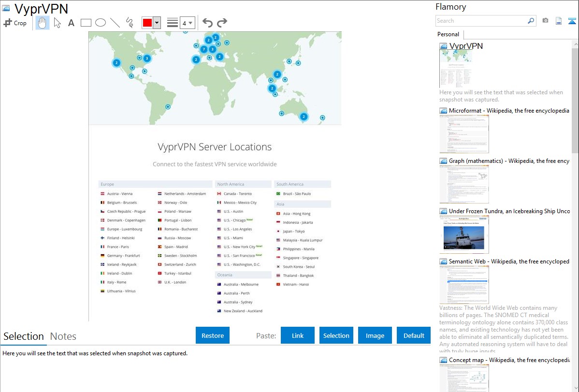This screenshot has height=392, width=579.
Task: Click the 'Graph (mathematics) - Wikipedia' title
Action: [x=509, y=161]
